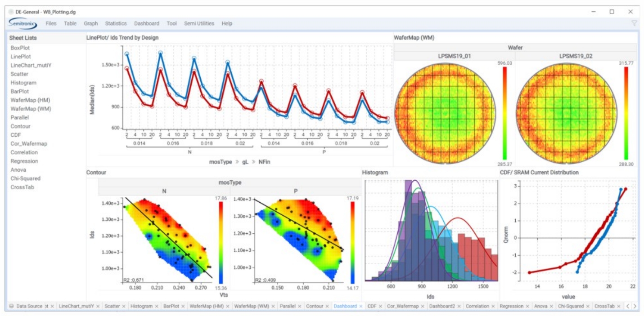Click the Semitronix logo
Viewport: 644px width, 316px height.
(x=23, y=23)
